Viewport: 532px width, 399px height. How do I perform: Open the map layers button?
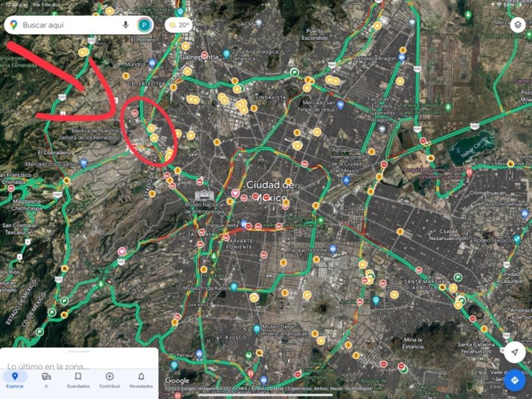(517, 25)
